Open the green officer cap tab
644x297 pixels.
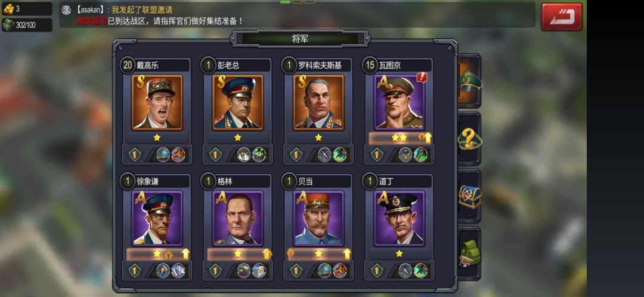[469, 81]
